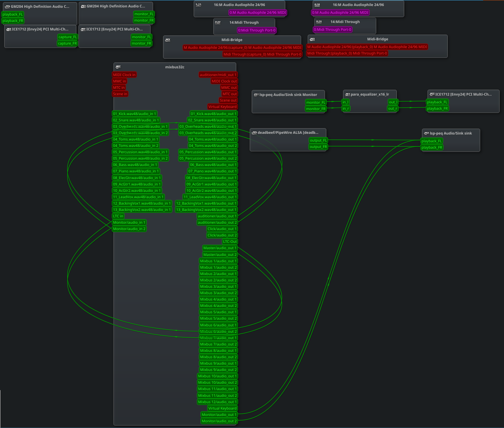Image resolution: width=504 pixels, height=428 pixels.
Task: Select the Mixbus 12/audio_out 1 port
Action: tap(218, 402)
